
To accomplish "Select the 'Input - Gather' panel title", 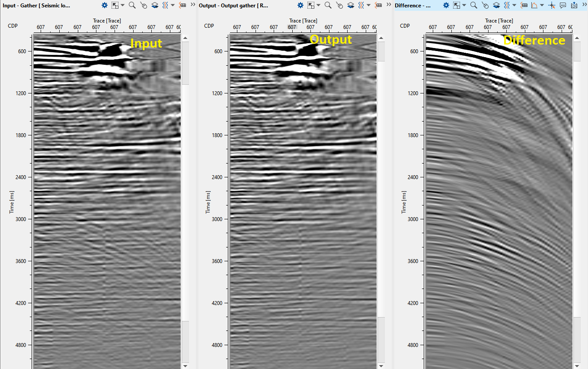I will [x=37, y=6].
